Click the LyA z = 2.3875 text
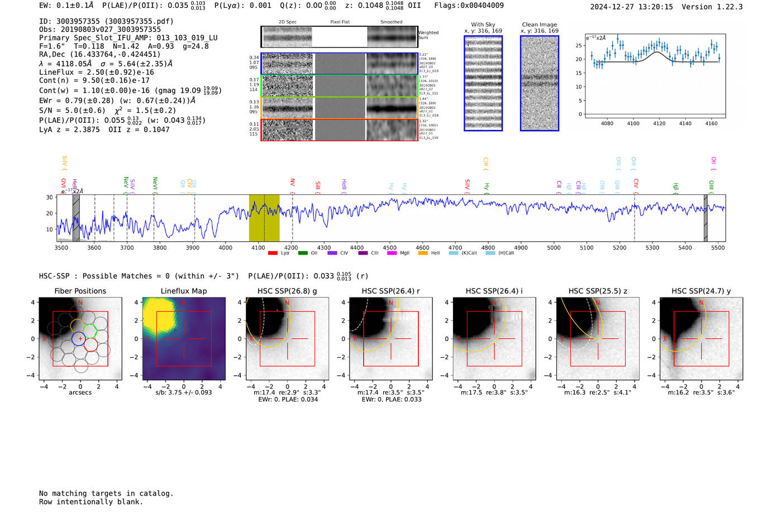782x532 pixels. (69, 130)
